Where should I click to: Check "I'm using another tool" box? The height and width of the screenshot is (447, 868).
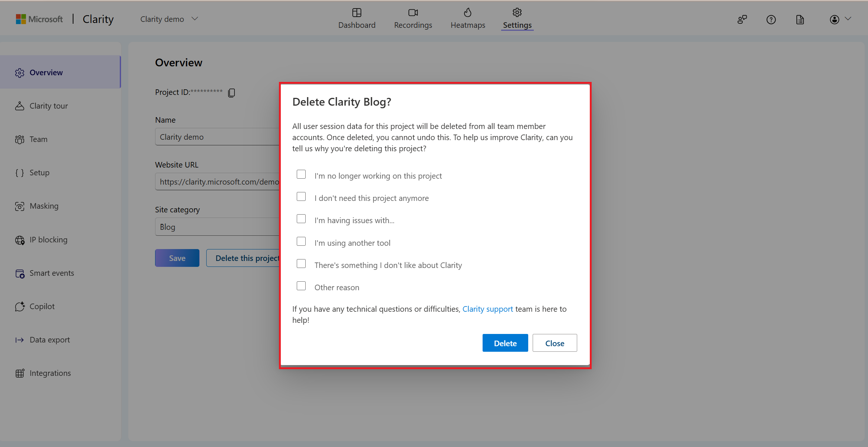click(301, 241)
